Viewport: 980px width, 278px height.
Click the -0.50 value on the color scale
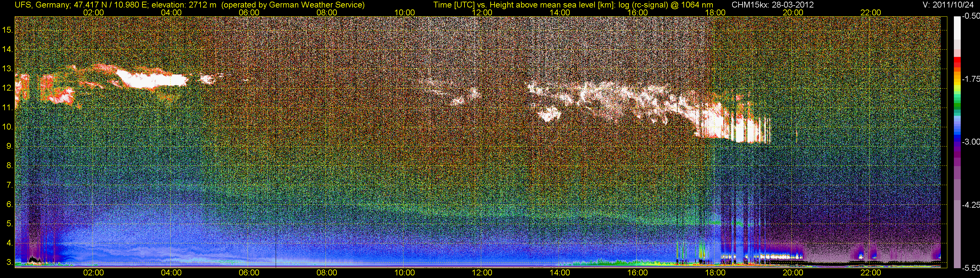point(971,16)
